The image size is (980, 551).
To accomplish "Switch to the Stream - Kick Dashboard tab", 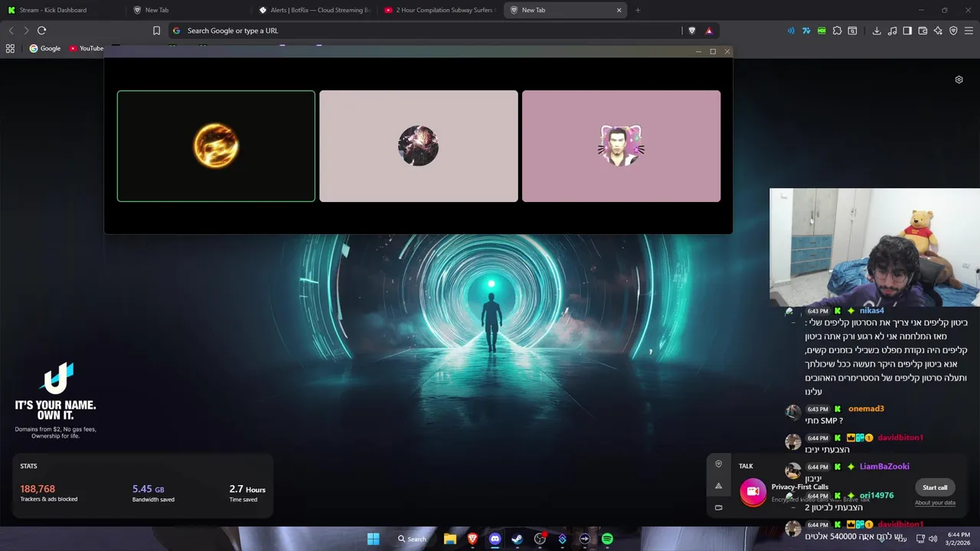I will (x=62, y=10).
